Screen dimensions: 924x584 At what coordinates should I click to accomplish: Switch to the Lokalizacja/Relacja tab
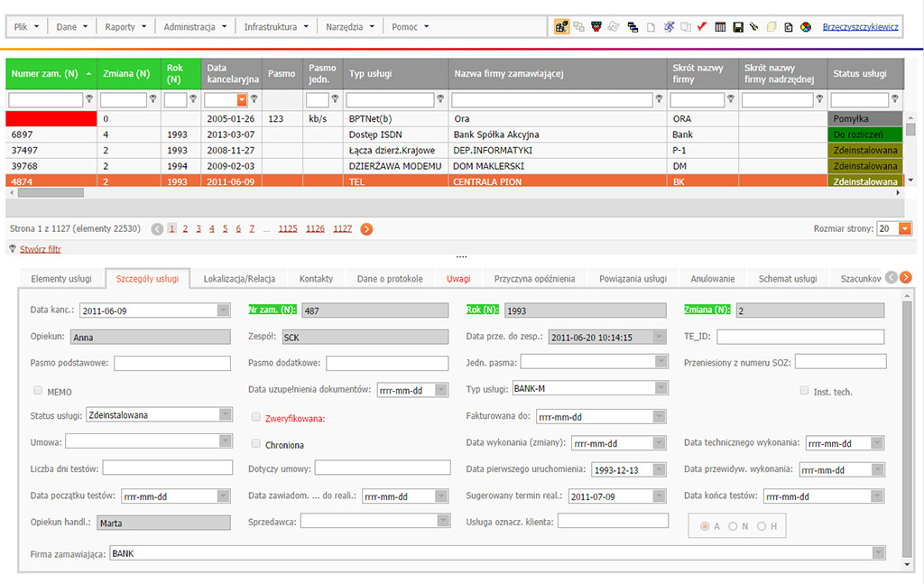coord(238,279)
